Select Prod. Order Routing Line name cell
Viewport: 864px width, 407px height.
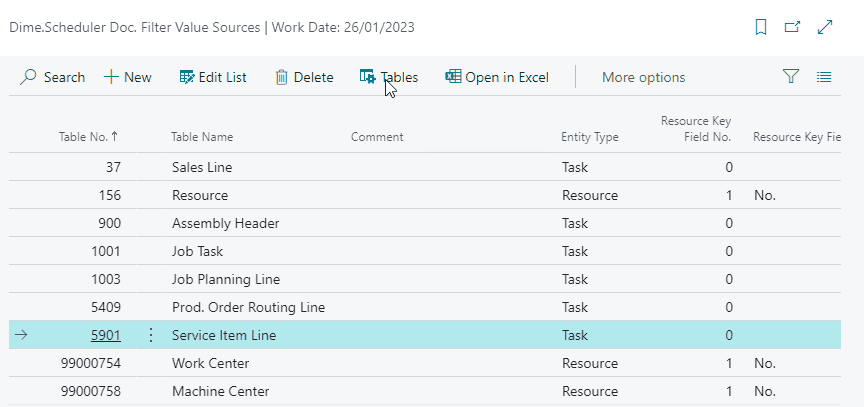[x=249, y=307]
